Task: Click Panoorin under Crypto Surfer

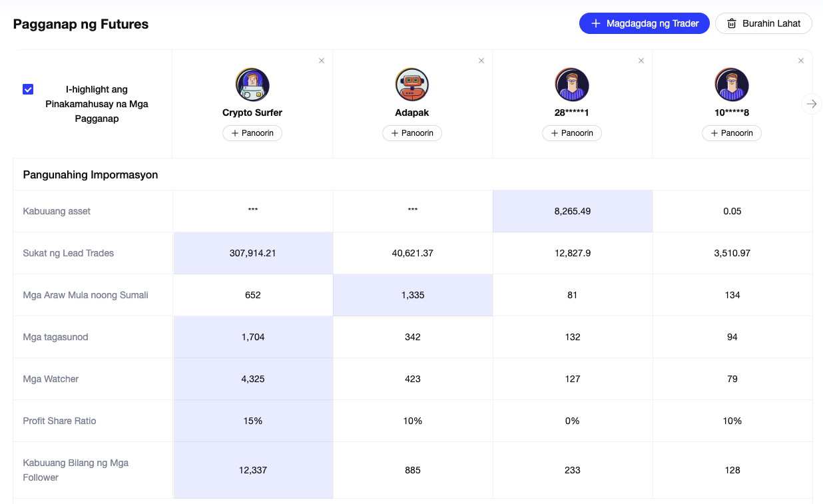Action: tap(252, 133)
